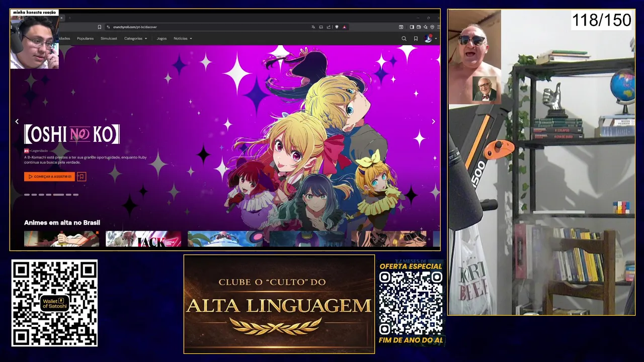The image size is (644, 362).
Task: Show the previous hero carousel slide
Action: coord(17,122)
